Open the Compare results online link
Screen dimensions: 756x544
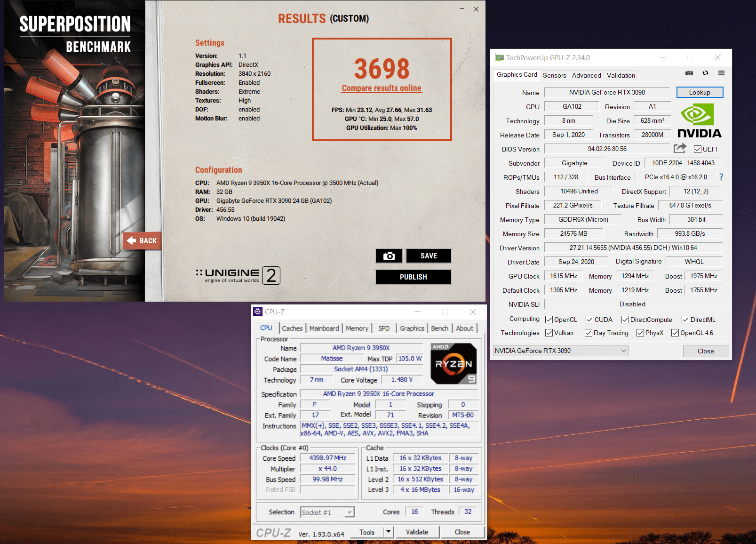[x=382, y=88]
